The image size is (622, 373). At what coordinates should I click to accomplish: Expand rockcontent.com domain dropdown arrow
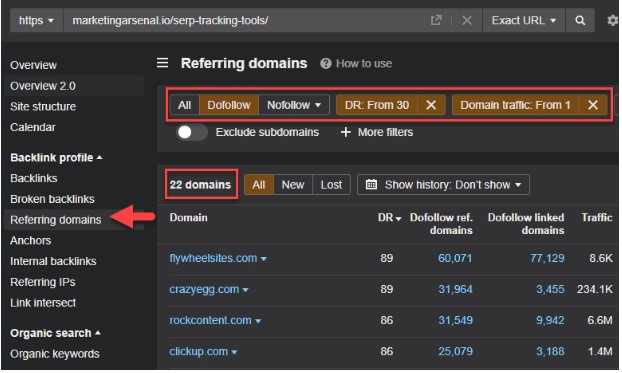pyautogui.click(x=258, y=321)
